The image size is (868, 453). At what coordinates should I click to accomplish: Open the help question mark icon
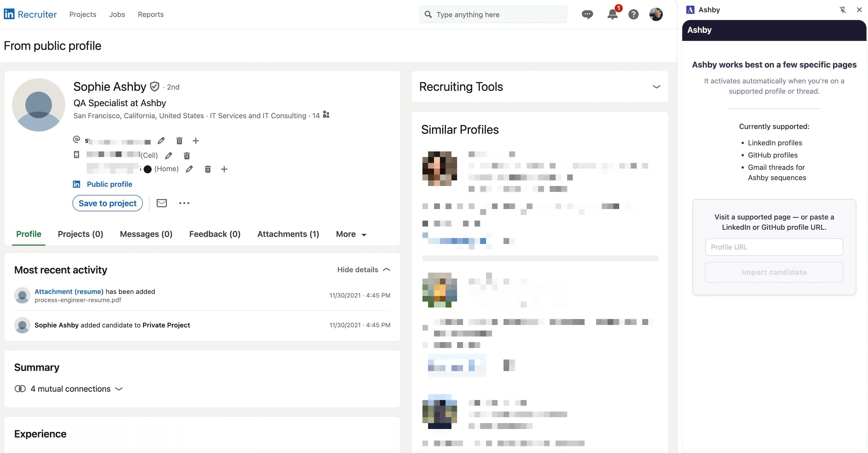tap(634, 14)
